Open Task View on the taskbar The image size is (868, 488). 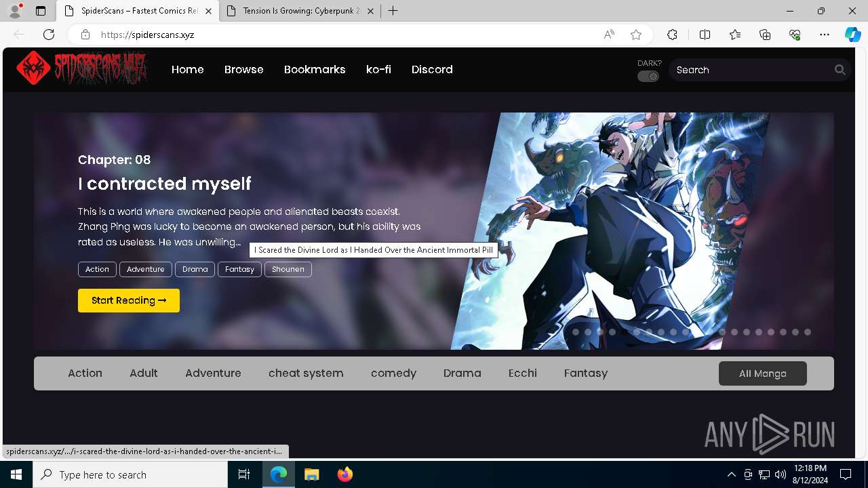[x=244, y=474]
